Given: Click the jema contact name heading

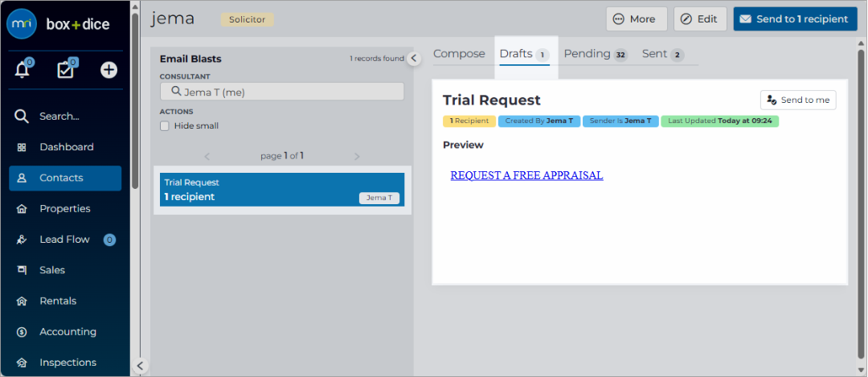Looking at the screenshot, I should point(173,18).
